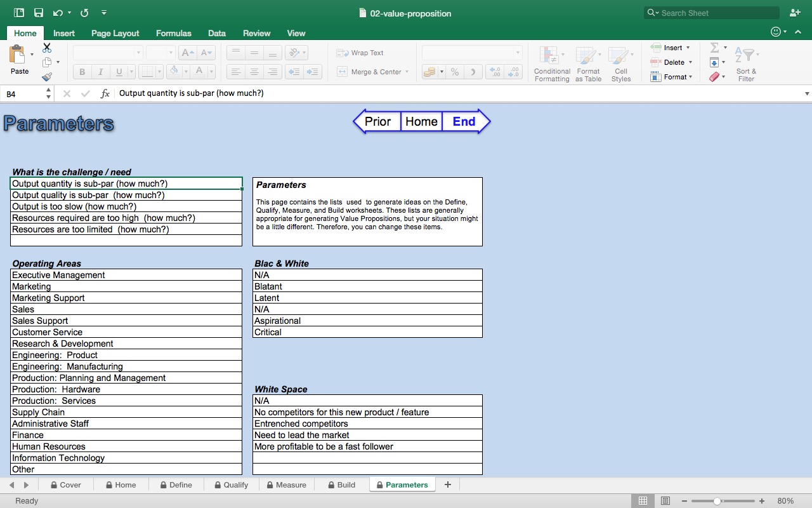Click the Format as Table icon
Screen dimensions: 812x508
click(x=588, y=63)
